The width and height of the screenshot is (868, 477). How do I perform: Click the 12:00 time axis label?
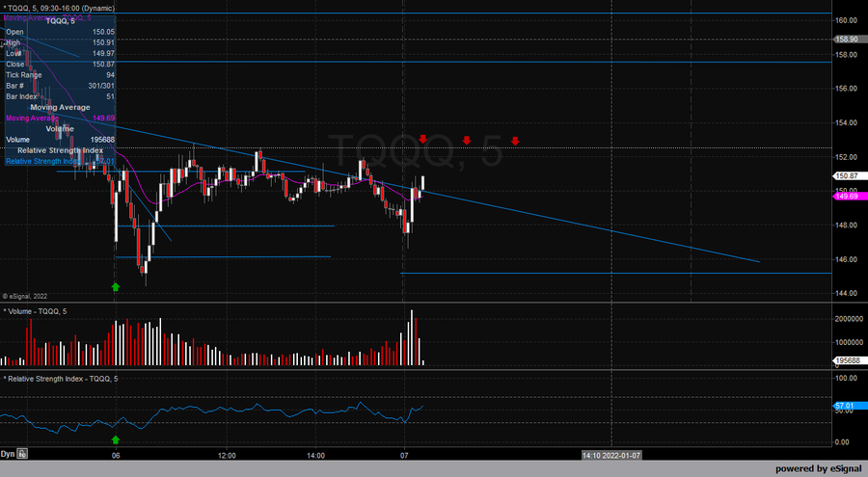coord(227,456)
